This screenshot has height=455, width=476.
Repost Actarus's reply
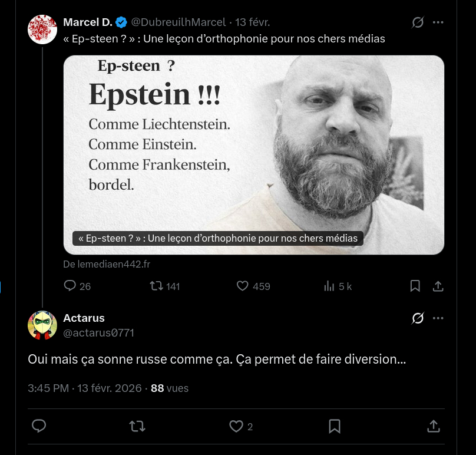coord(137,426)
